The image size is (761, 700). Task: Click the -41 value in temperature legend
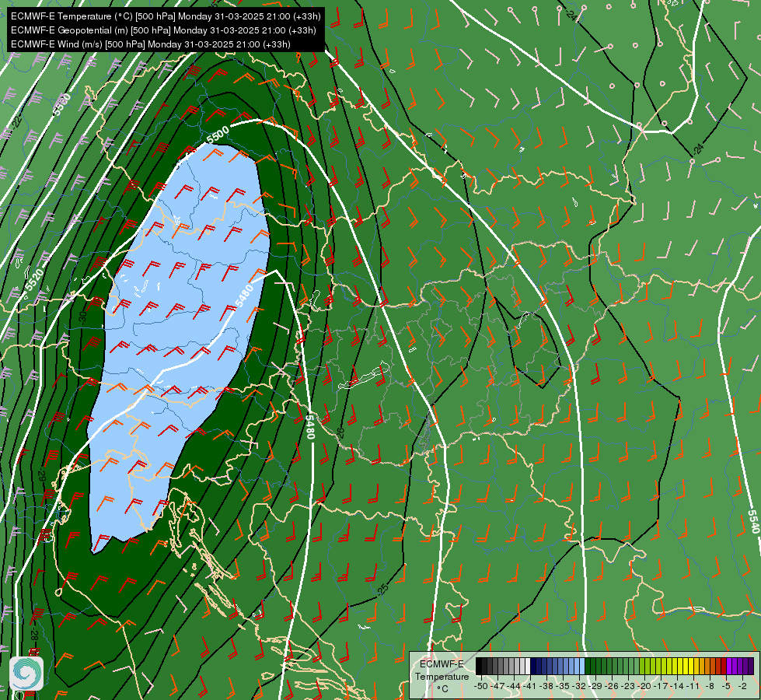pos(529,686)
